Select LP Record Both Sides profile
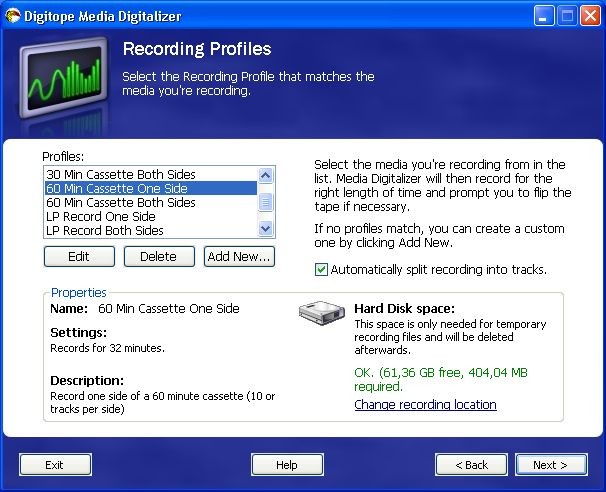 151,230
